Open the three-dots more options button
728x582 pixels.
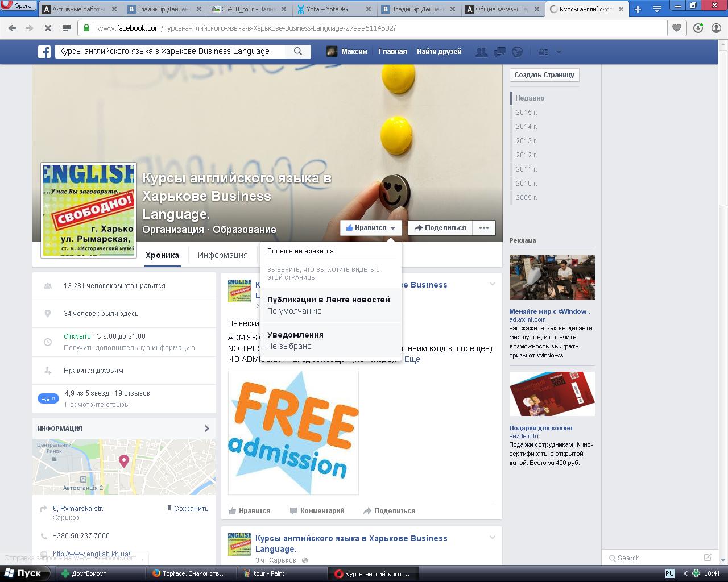(x=484, y=228)
